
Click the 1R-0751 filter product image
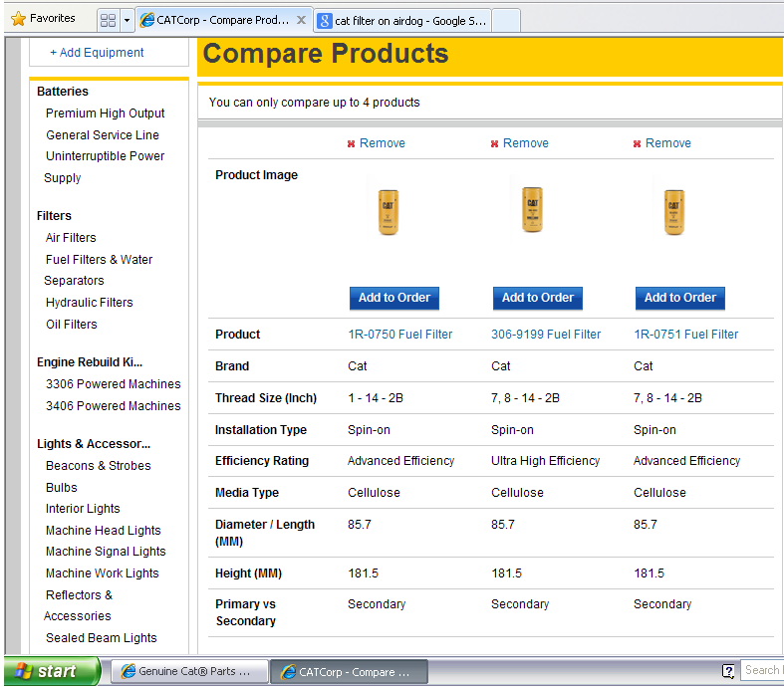pyautogui.click(x=674, y=212)
